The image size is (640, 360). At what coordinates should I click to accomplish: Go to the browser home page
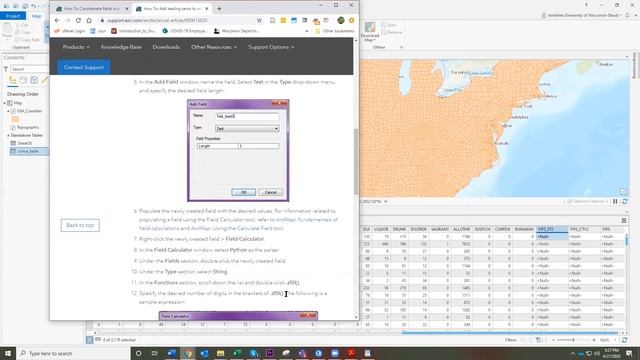point(89,20)
